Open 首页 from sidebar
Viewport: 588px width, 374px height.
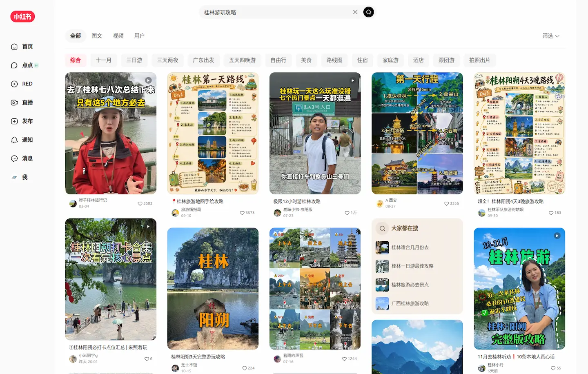(x=22, y=47)
